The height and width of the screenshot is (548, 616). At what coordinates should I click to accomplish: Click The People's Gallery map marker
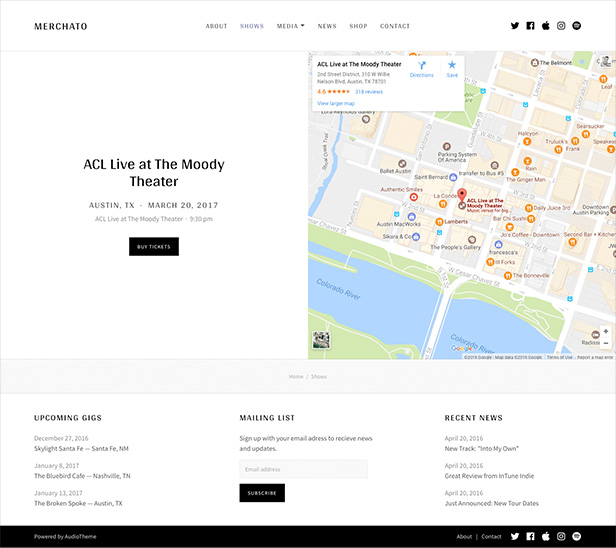coord(472,240)
